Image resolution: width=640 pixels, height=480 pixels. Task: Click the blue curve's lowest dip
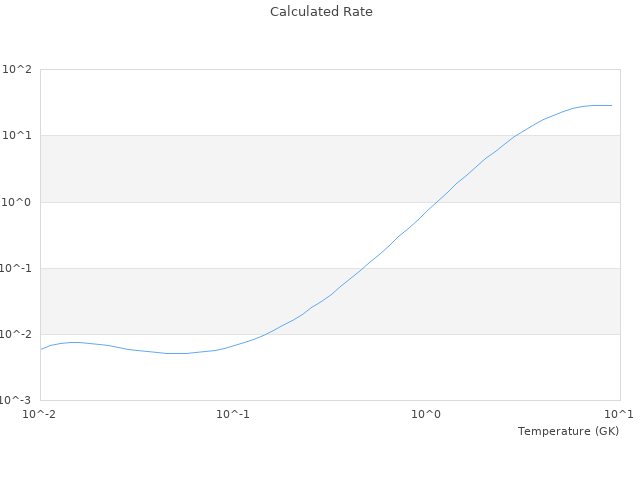[175, 353]
